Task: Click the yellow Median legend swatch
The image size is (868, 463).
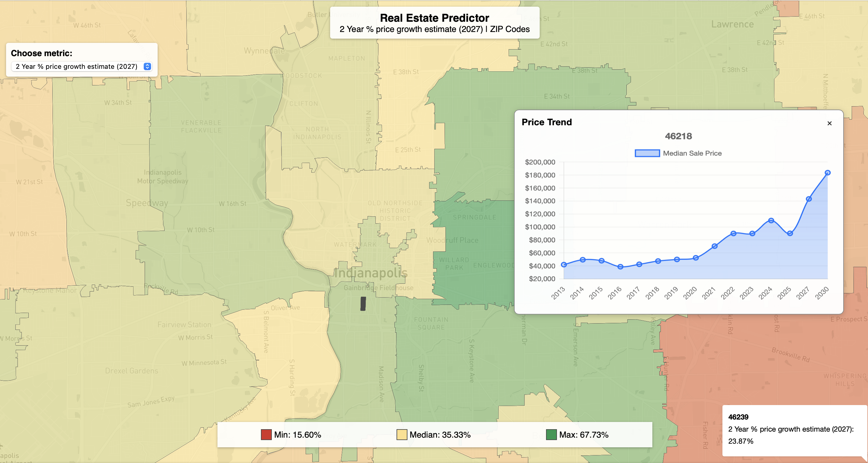Action: click(x=402, y=434)
